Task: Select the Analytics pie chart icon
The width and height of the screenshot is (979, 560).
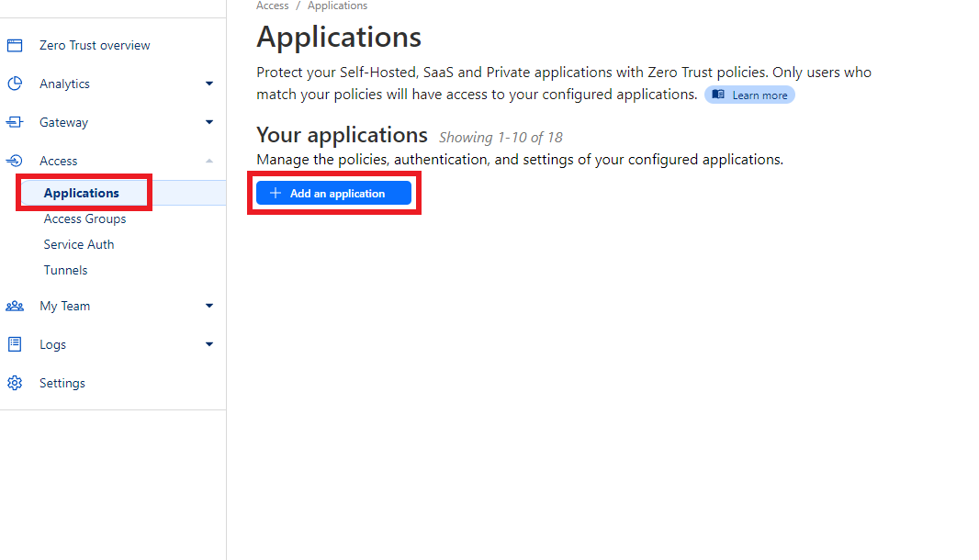Action: 15,83
